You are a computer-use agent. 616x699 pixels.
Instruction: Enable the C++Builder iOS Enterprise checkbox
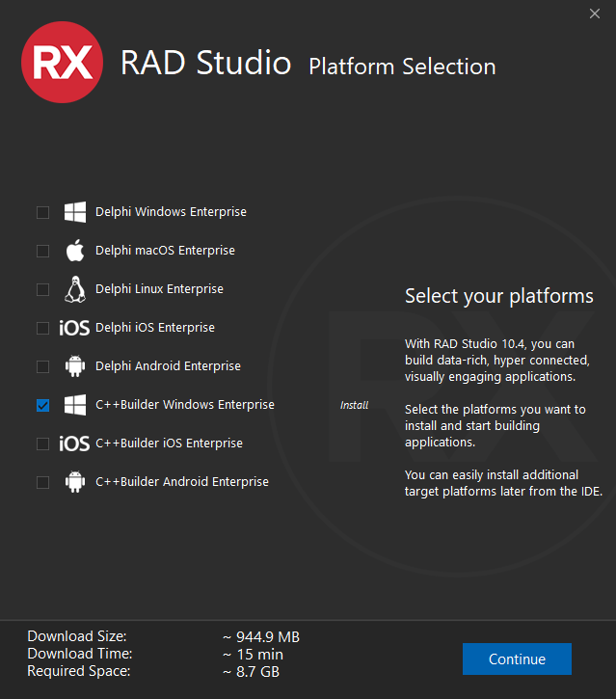(x=42, y=444)
